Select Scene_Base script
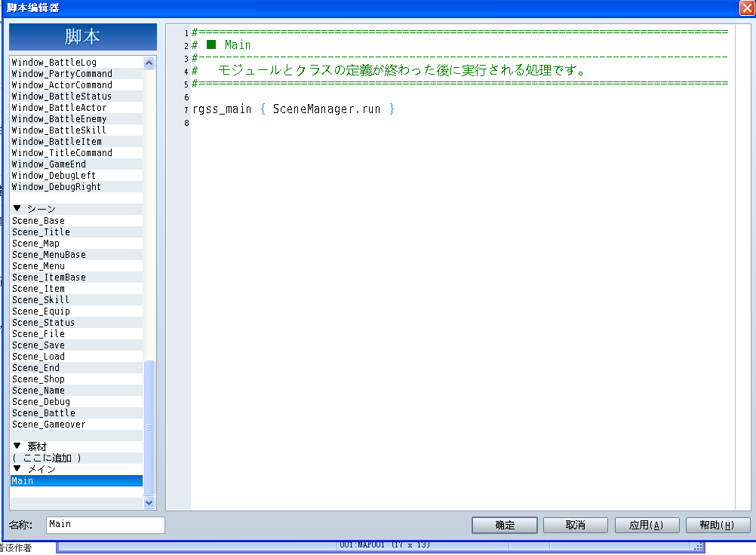This screenshot has height=555, width=756. point(76,221)
